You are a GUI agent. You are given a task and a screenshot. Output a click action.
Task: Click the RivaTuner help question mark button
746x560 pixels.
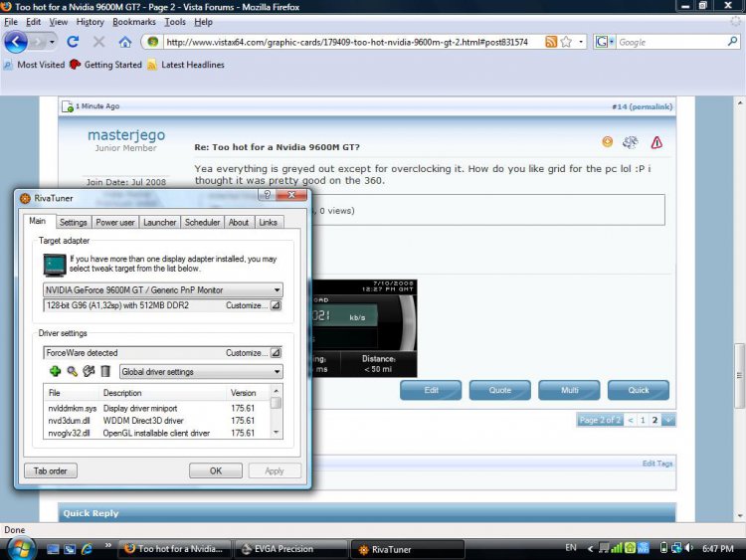[x=267, y=195]
